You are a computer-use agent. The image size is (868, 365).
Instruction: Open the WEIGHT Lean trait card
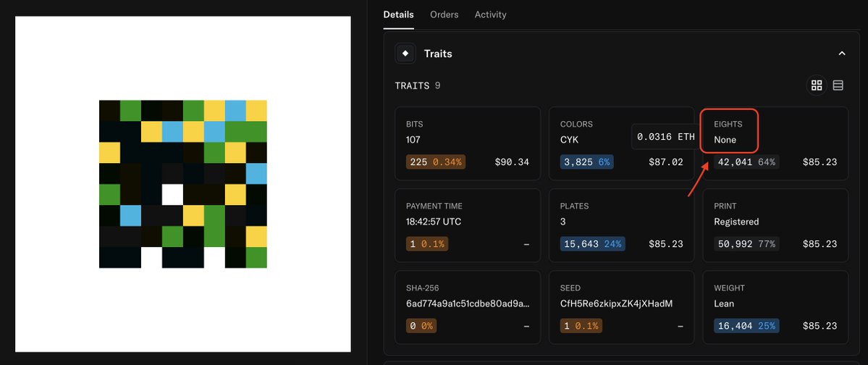click(775, 307)
